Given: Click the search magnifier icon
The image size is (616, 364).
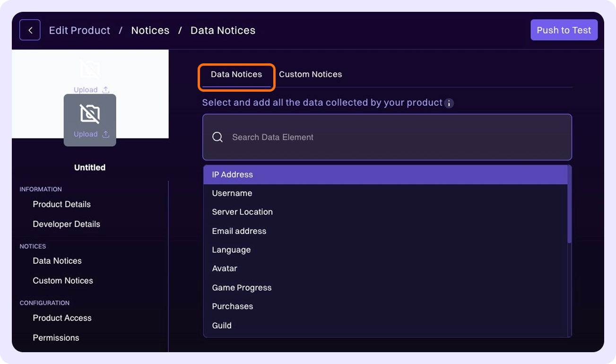Looking at the screenshot, I should coord(217,137).
